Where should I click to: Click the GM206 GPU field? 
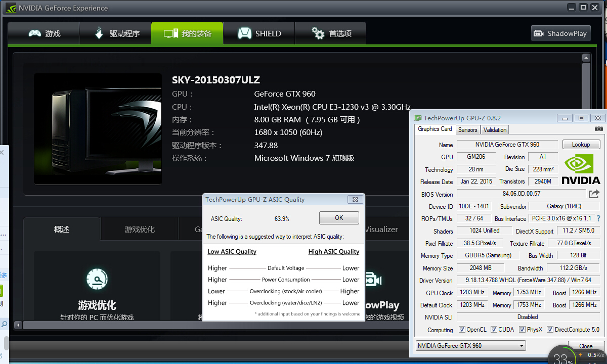476,157
